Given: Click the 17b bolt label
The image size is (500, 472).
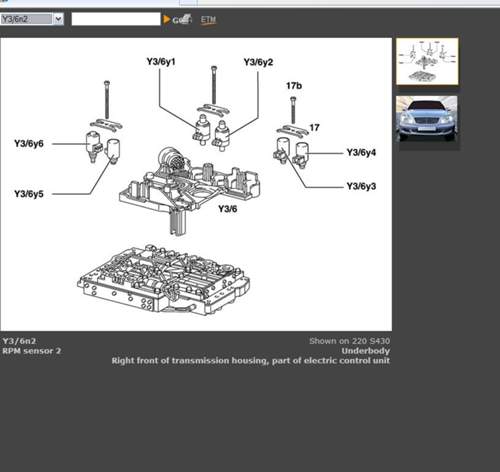Looking at the screenshot, I should click(x=294, y=86).
